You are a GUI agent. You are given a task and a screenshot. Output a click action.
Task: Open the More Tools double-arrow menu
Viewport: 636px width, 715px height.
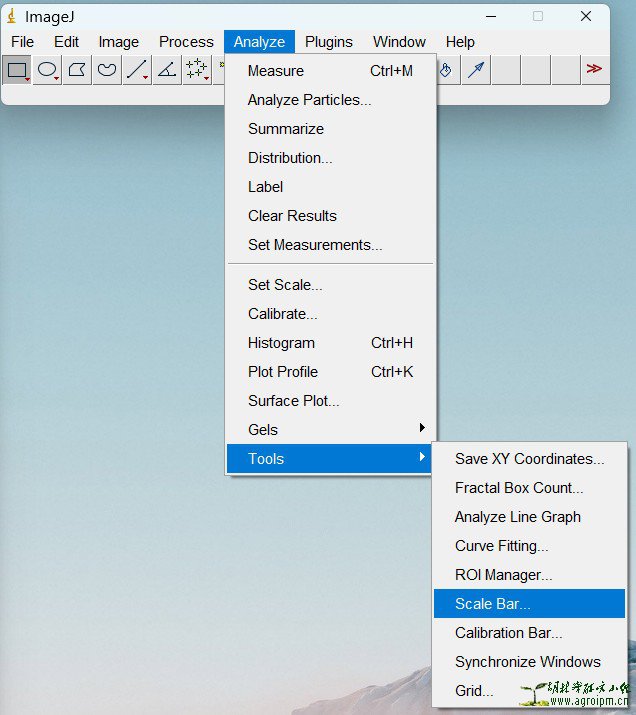click(594, 69)
